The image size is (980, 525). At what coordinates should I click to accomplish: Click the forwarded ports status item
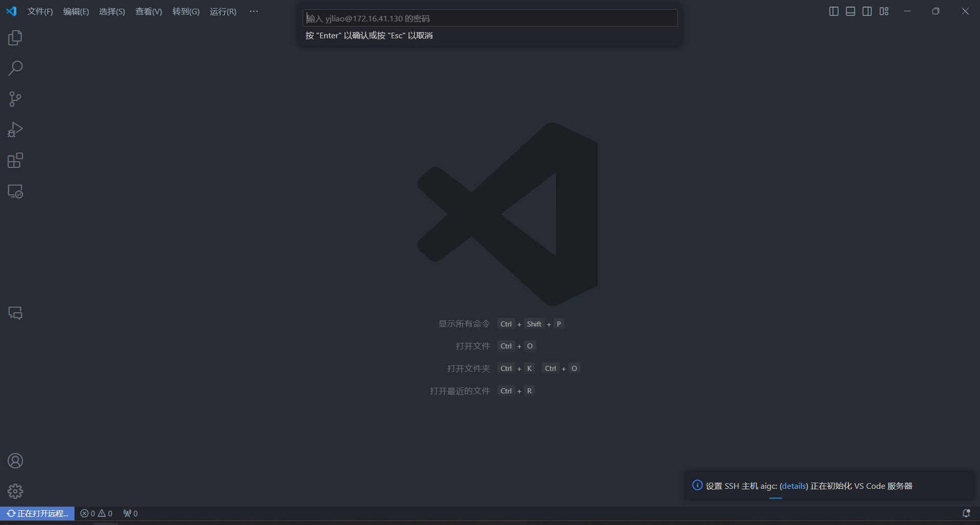(131, 513)
